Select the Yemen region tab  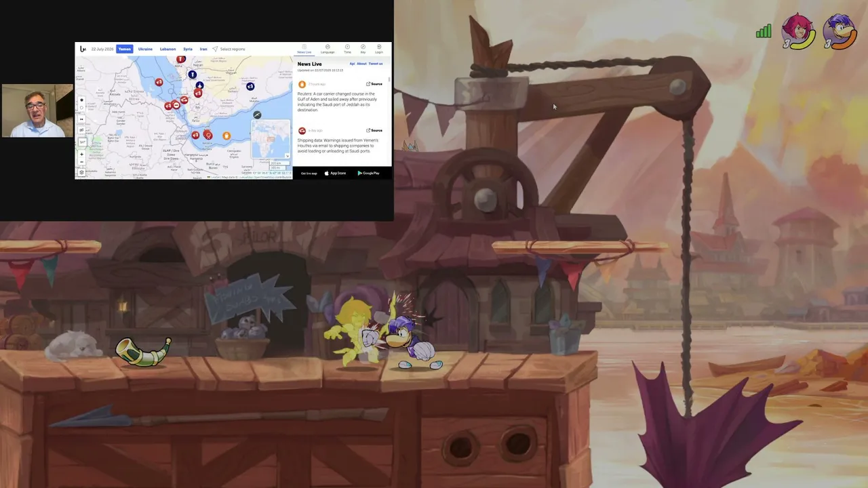(x=124, y=49)
